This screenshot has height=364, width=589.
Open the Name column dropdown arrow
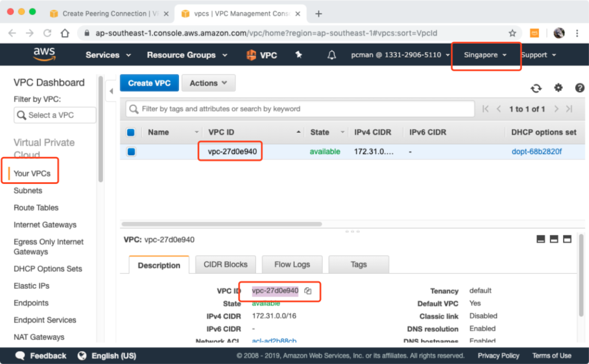pos(197,132)
